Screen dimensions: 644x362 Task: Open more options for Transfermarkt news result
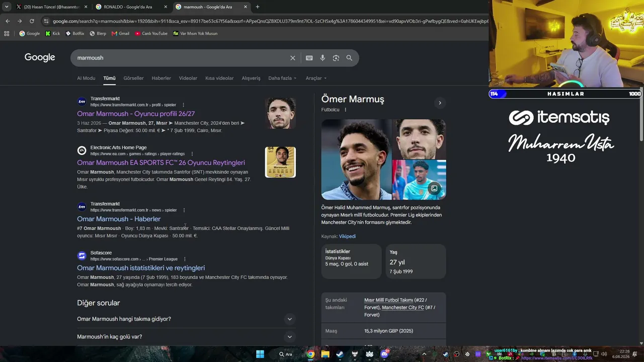pos(184,210)
